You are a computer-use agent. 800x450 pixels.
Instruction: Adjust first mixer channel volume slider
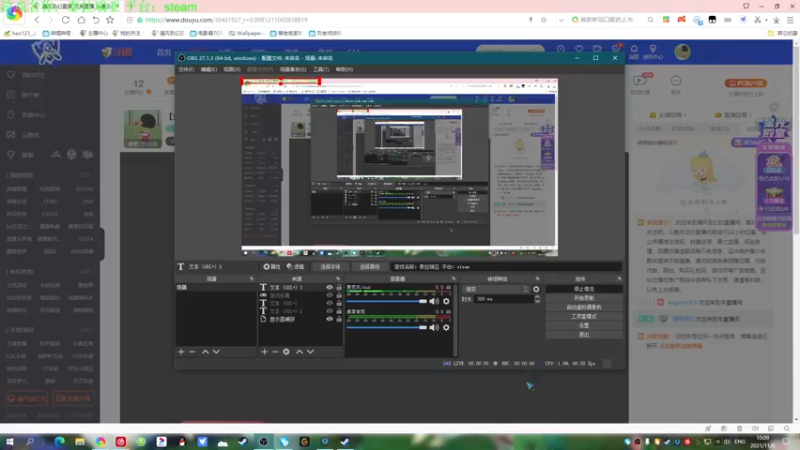point(387,301)
